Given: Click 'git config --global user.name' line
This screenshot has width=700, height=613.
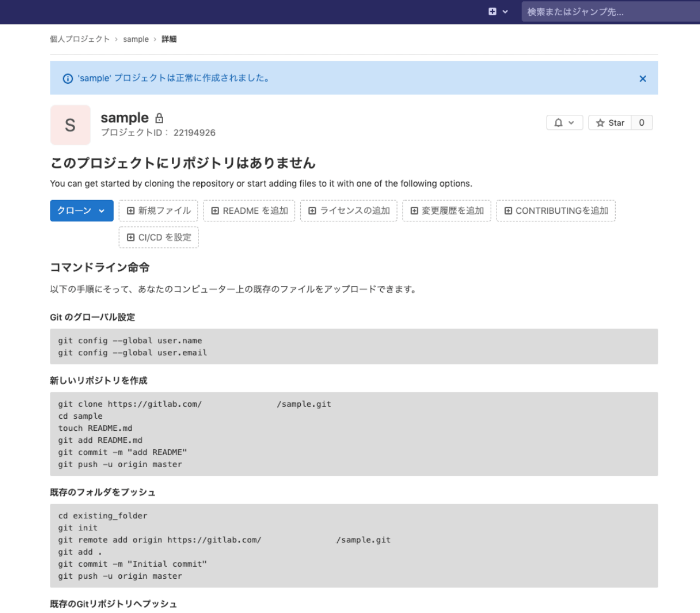Looking at the screenshot, I should pyautogui.click(x=130, y=340).
